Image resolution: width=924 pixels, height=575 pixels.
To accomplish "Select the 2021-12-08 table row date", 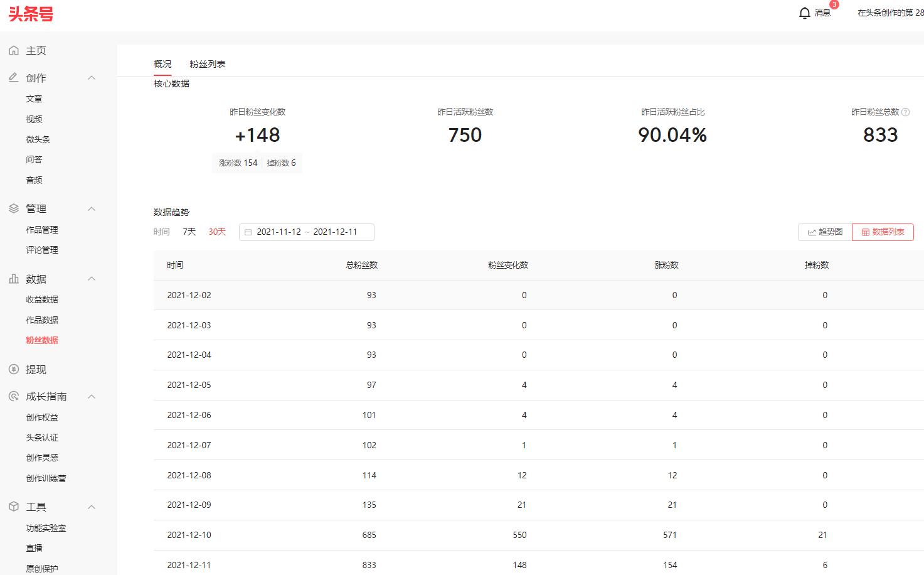I will [189, 475].
